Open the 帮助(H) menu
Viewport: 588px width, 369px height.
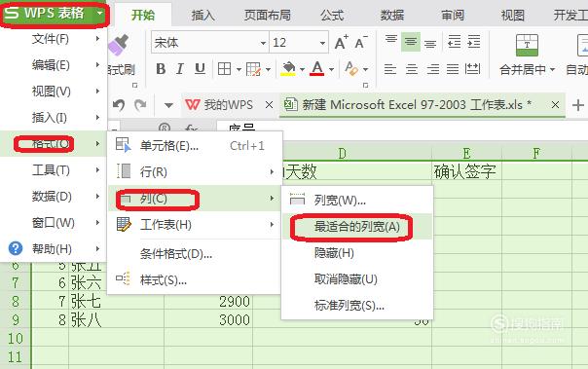tap(54, 249)
